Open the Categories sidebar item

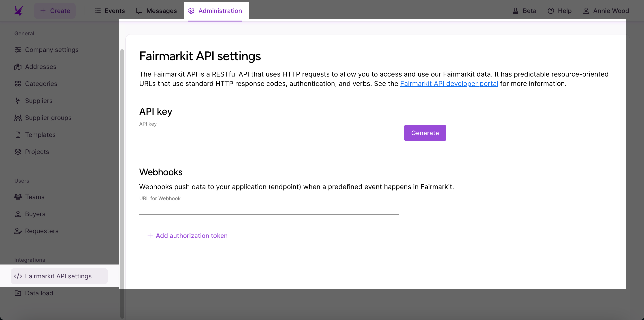click(x=41, y=84)
